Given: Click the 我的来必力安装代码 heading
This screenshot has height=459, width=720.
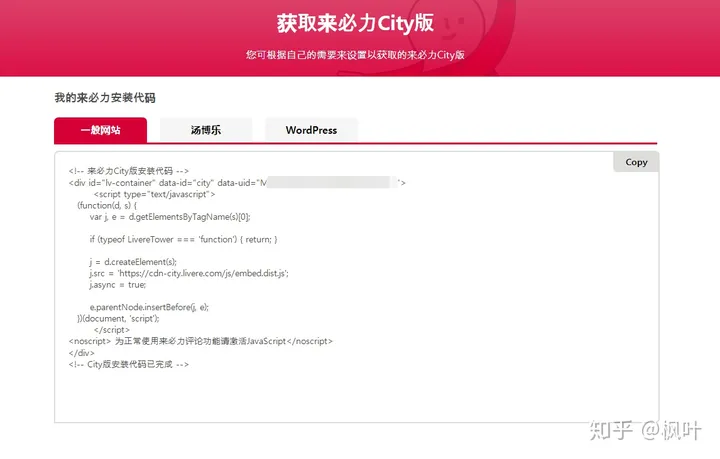Looking at the screenshot, I should 105,97.
